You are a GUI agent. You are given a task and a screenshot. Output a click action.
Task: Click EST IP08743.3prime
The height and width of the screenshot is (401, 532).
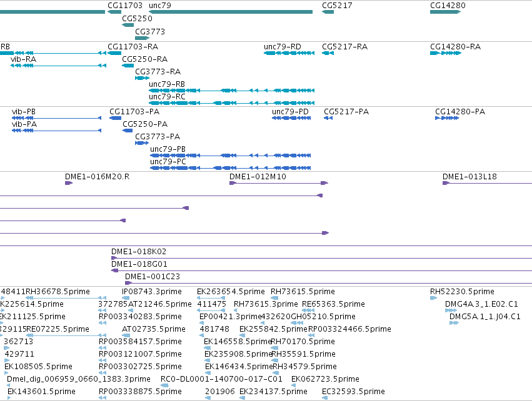click(x=126, y=298)
